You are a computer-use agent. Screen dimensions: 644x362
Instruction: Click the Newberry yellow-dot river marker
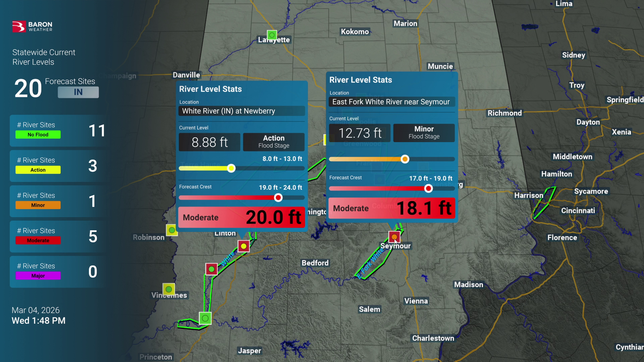point(244,246)
